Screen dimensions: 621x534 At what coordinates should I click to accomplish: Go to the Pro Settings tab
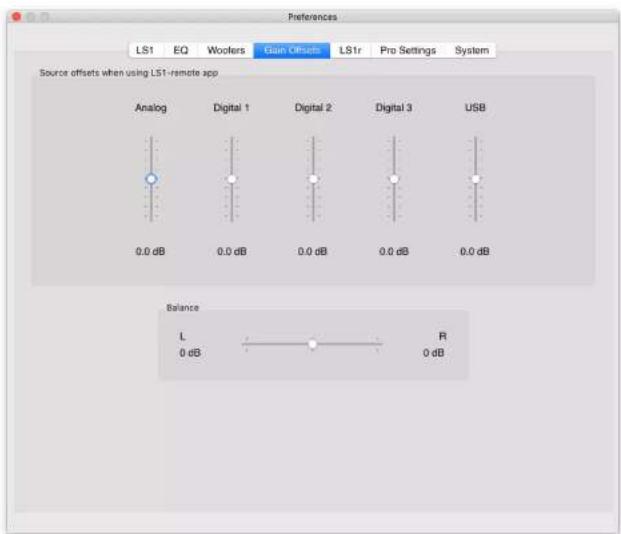408,50
